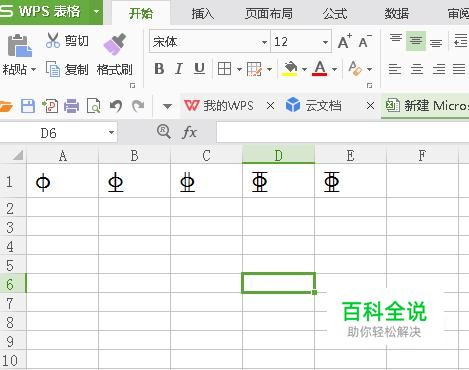This screenshot has width=469, height=370.
Task: Increase font size with A+ icon
Action: pyautogui.click(x=345, y=41)
